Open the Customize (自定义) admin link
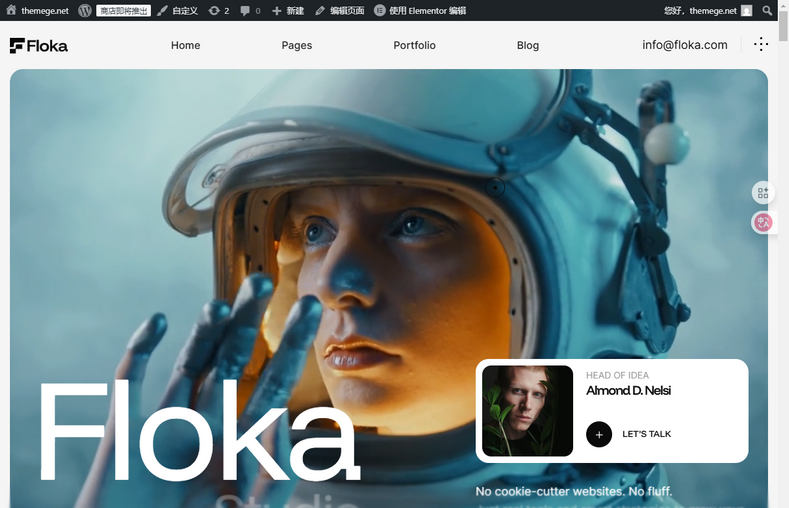This screenshot has width=789, height=508. click(x=178, y=11)
